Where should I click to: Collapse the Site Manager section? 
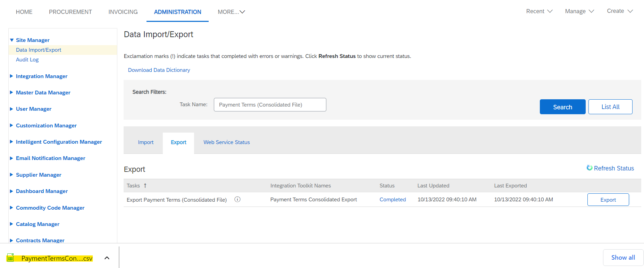12,40
